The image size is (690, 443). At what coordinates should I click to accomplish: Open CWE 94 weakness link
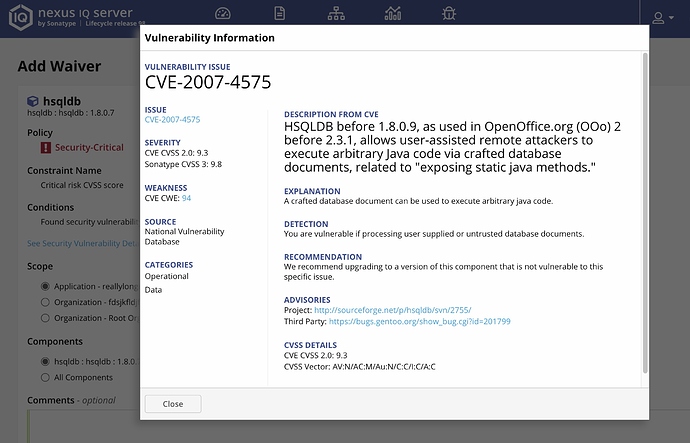tap(187, 198)
